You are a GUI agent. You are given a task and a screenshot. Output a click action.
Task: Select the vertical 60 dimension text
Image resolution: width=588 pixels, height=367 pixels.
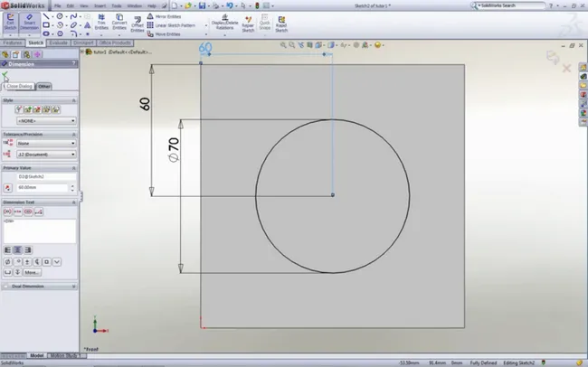[x=145, y=104]
